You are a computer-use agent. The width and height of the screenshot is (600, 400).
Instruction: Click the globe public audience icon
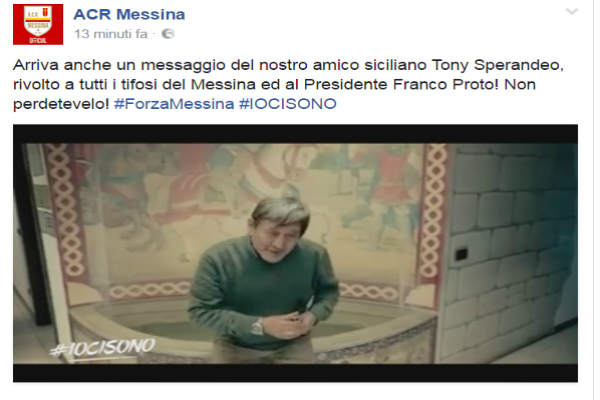click(x=168, y=34)
